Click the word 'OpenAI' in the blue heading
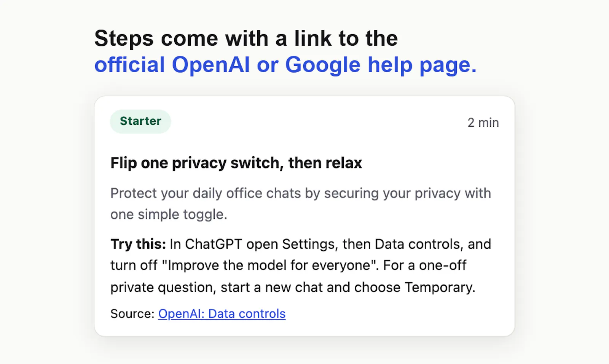Screen dimensions: 609x364 [211, 65]
